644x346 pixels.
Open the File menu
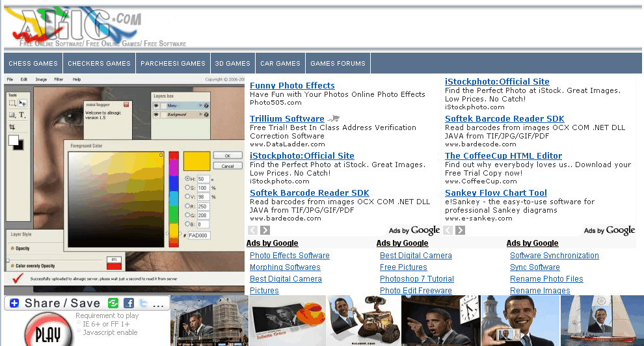[x=10, y=79]
